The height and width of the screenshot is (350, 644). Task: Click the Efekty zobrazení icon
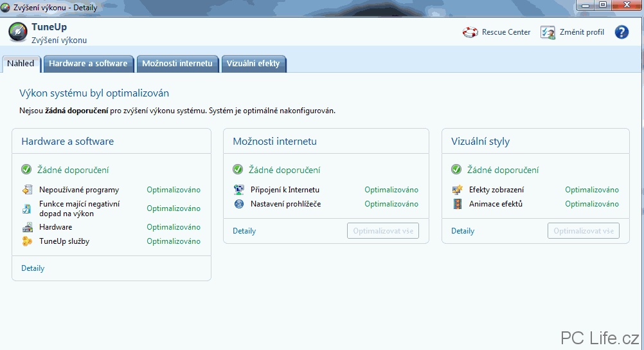coord(457,190)
